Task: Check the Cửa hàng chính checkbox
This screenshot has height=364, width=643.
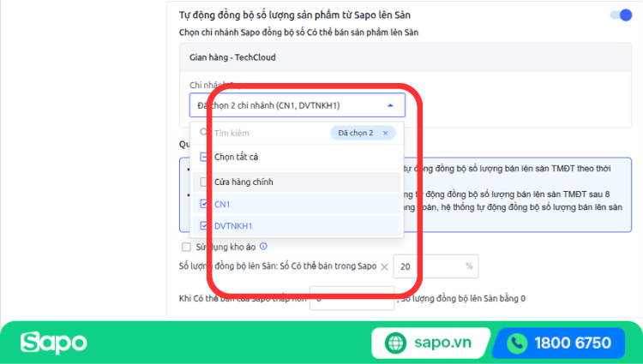Action: click(x=204, y=182)
